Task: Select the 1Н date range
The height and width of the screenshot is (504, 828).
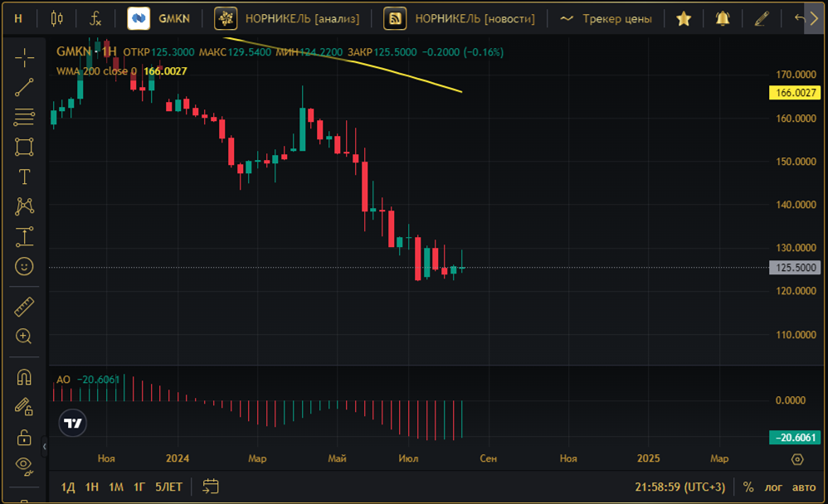Action: click(x=92, y=487)
